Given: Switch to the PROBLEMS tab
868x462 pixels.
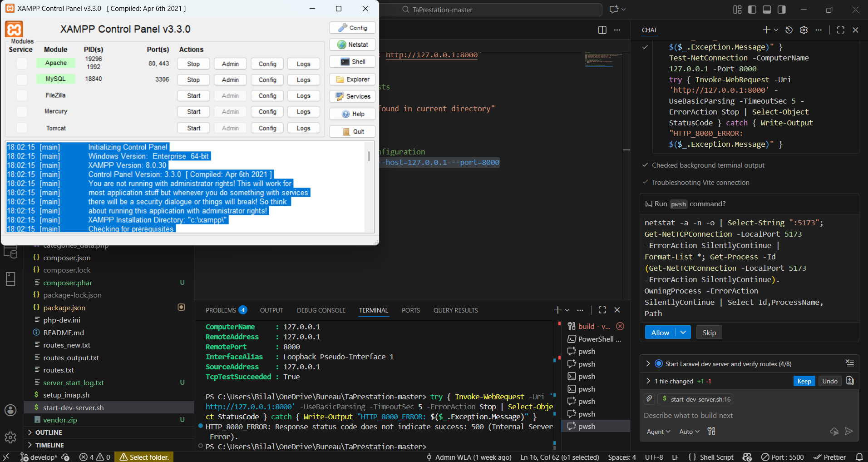Looking at the screenshot, I should [221, 310].
